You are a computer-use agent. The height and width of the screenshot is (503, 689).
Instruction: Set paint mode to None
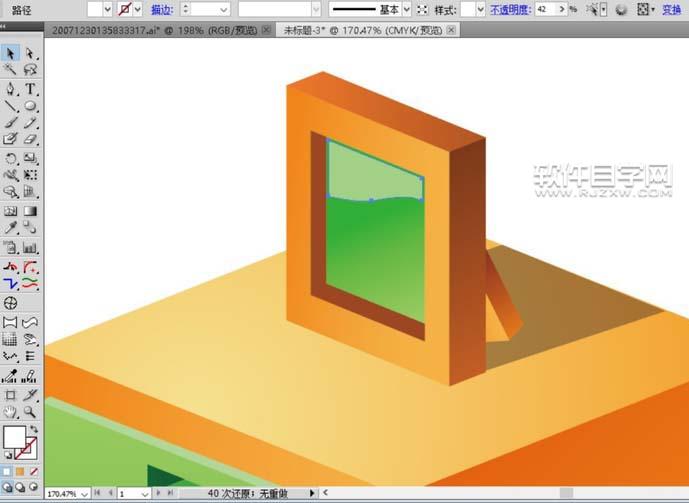coord(34,471)
